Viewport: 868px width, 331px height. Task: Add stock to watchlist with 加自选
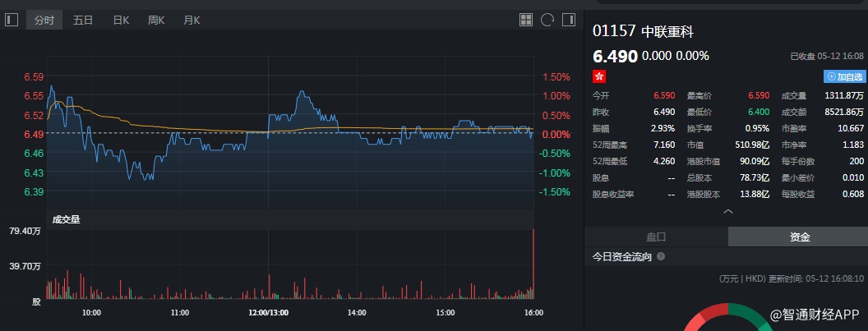844,76
